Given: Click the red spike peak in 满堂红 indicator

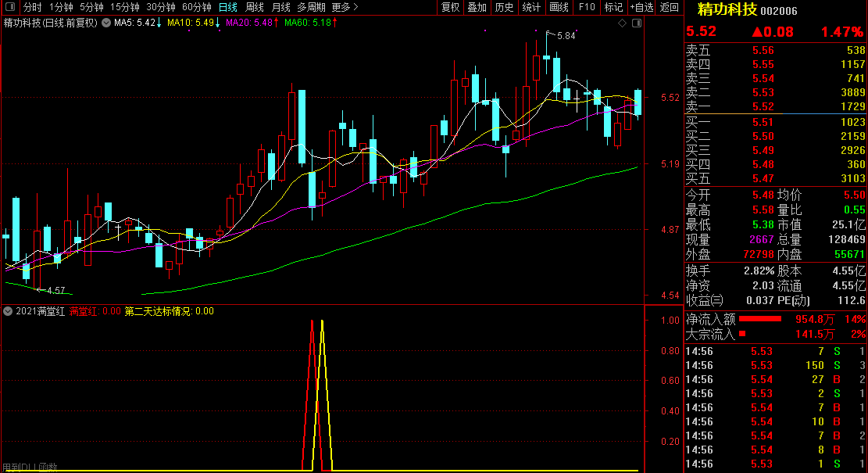Looking at the screenshot, I should coord(313,321).
